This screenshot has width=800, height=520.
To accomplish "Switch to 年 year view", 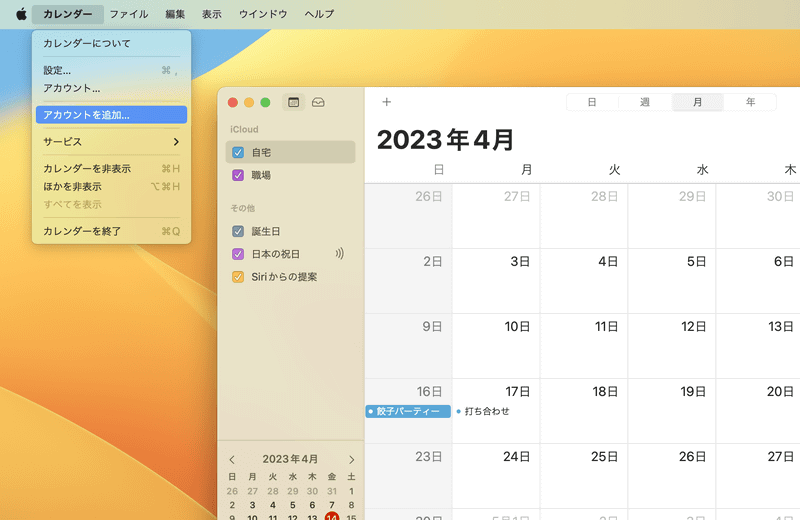I will point(750,102).
